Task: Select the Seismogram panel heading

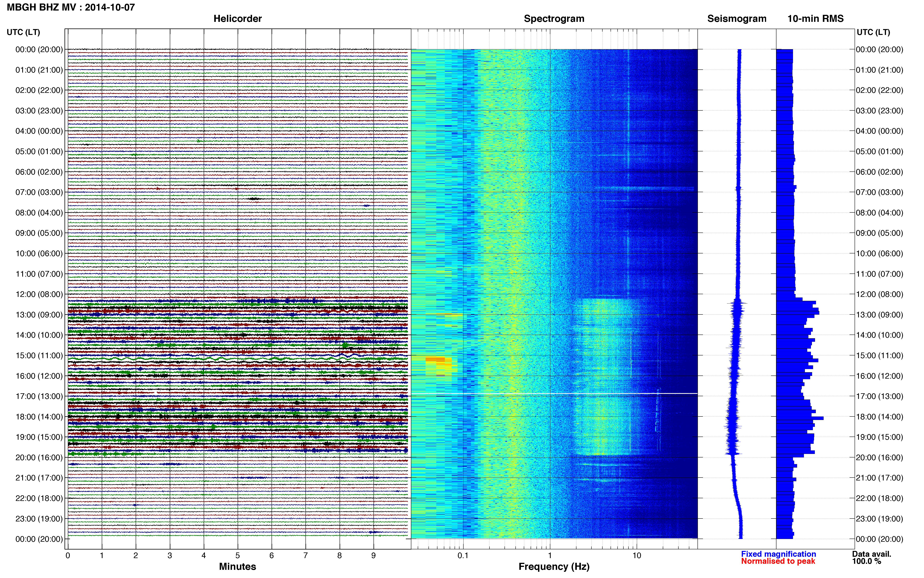Action: 737,19
